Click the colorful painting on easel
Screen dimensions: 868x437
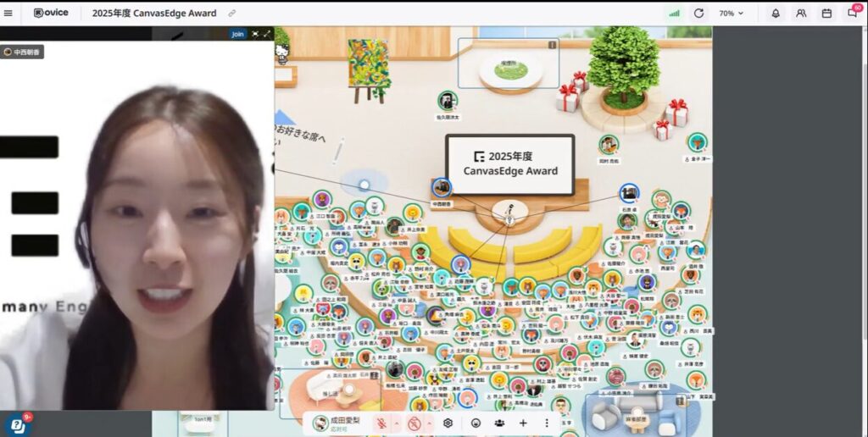369,64
